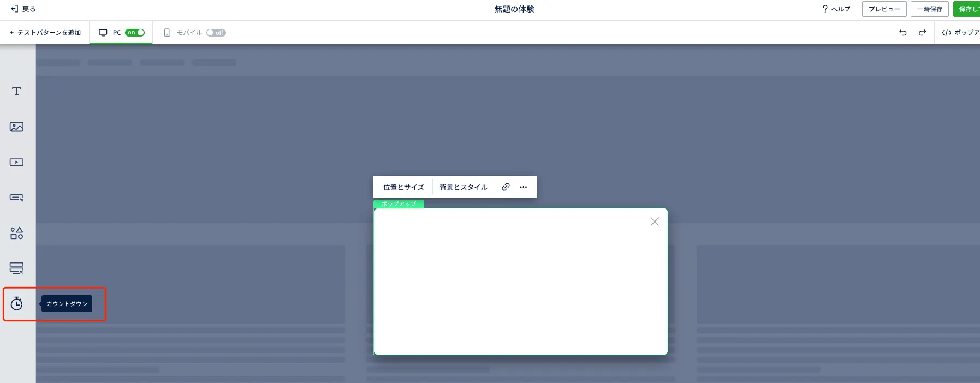Add a Video element from sidebar

pos(16,163)
